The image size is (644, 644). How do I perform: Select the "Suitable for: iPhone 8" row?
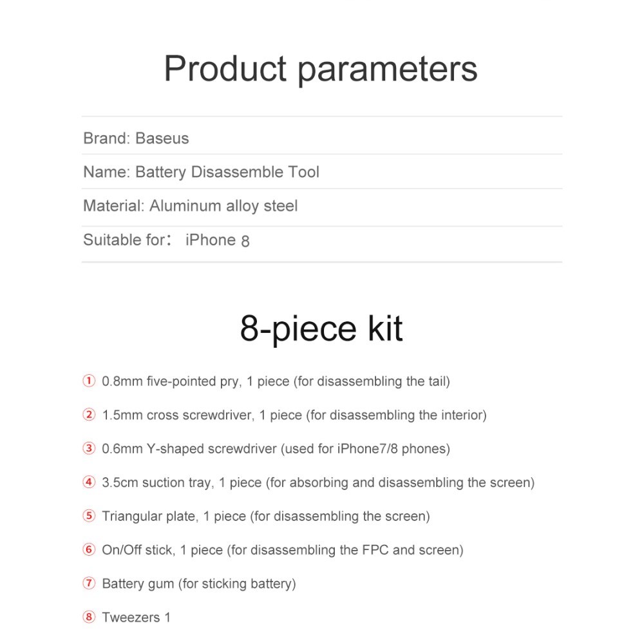(x=166, y=240)
